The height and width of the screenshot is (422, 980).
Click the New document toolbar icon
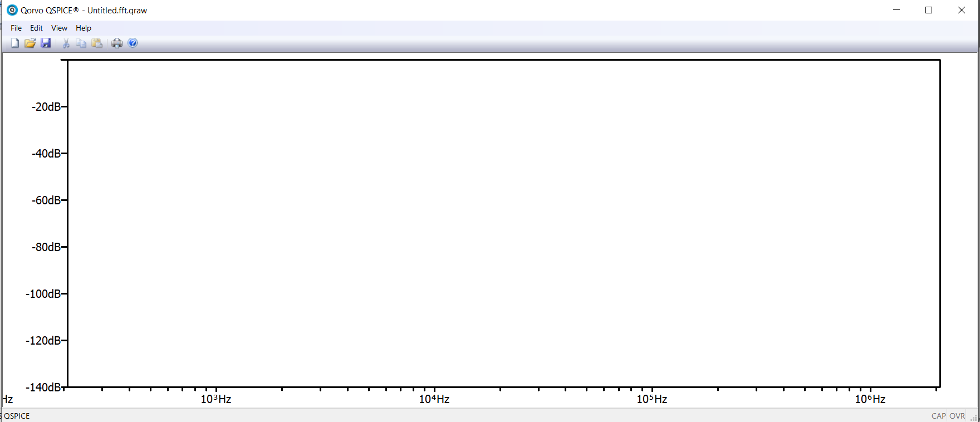(15, 43)
